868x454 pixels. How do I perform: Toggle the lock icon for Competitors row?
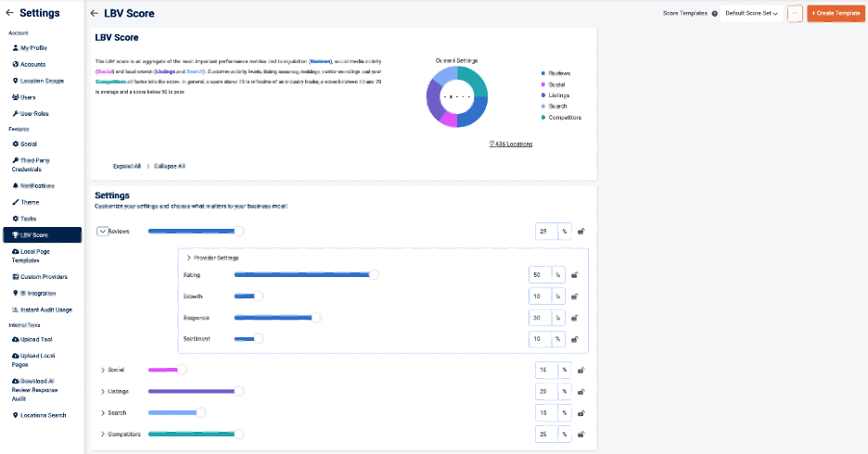[x=581, y=435]
